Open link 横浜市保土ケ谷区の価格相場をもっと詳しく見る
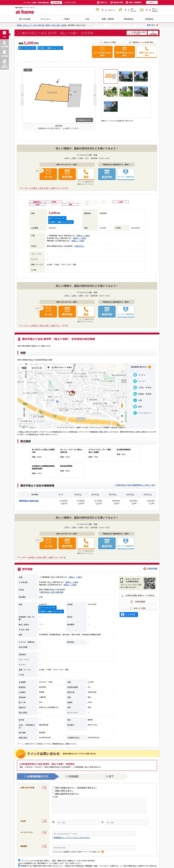The image size is (174, 868). tap(135, 485)
